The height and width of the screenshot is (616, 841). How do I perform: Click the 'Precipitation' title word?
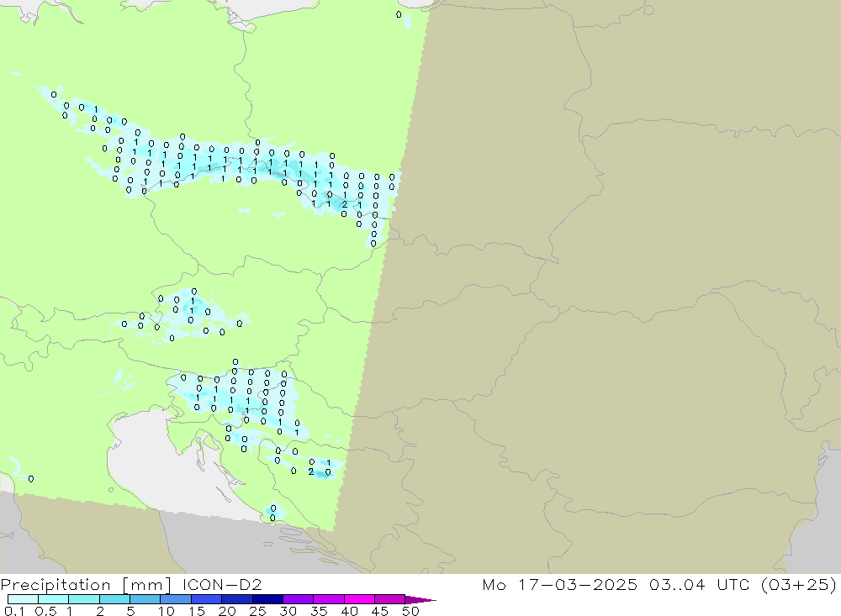[56, 585]
